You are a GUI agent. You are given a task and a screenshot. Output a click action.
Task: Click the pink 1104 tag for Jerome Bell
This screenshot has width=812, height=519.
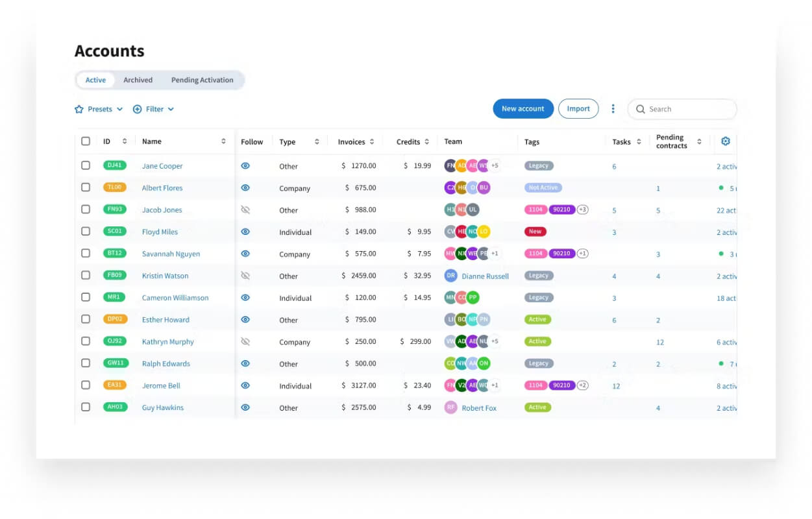535,385
